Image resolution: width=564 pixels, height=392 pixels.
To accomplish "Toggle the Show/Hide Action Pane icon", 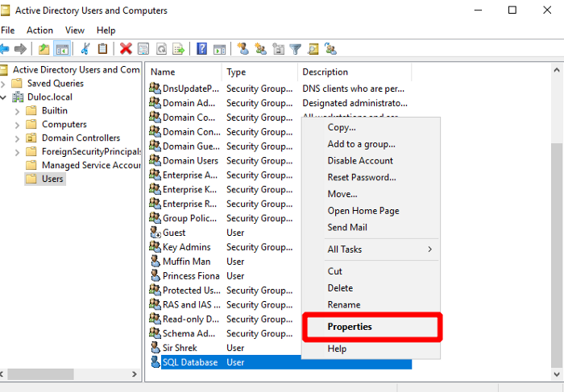I will [x=219, y=48].
